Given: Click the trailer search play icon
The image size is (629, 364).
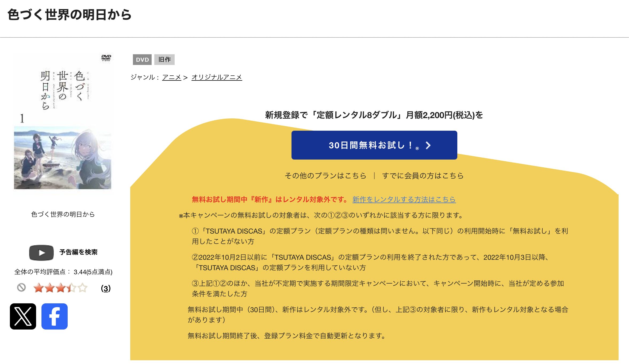Looking at the screenshot, I should [x=41, y=253].
